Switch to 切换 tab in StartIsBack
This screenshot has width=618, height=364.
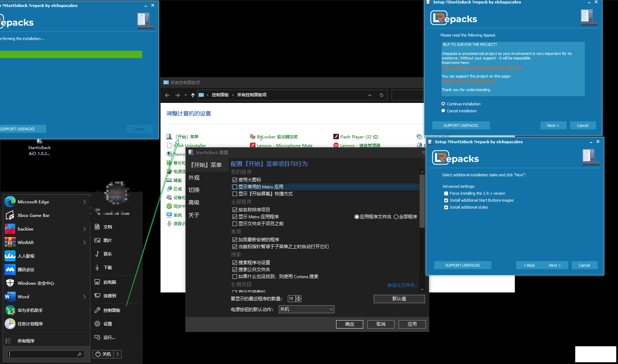(194, 190)
